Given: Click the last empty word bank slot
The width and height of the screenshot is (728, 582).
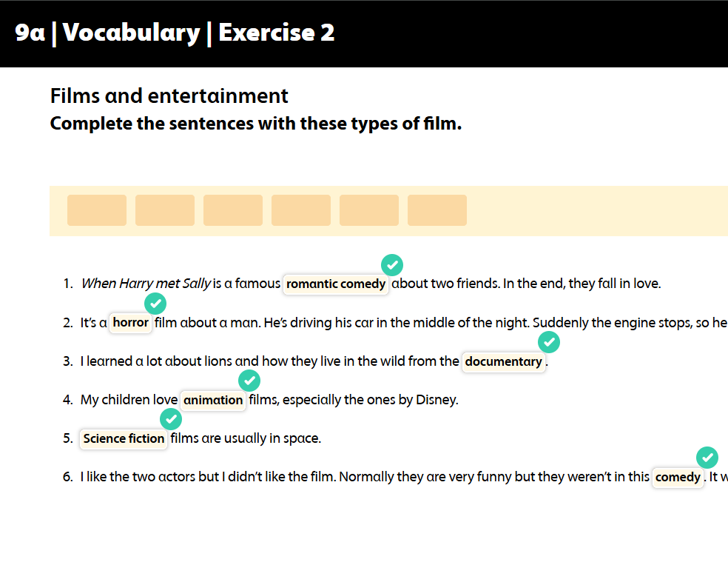Looking at the screenshot, I should pyautogui.click(x=437, y=210).
